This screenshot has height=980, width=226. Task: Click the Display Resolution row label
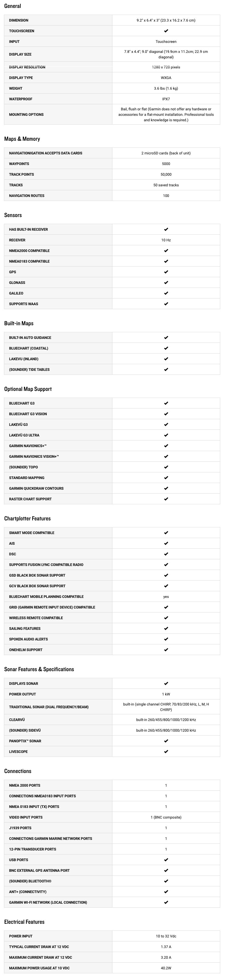(x=27, y=67)
